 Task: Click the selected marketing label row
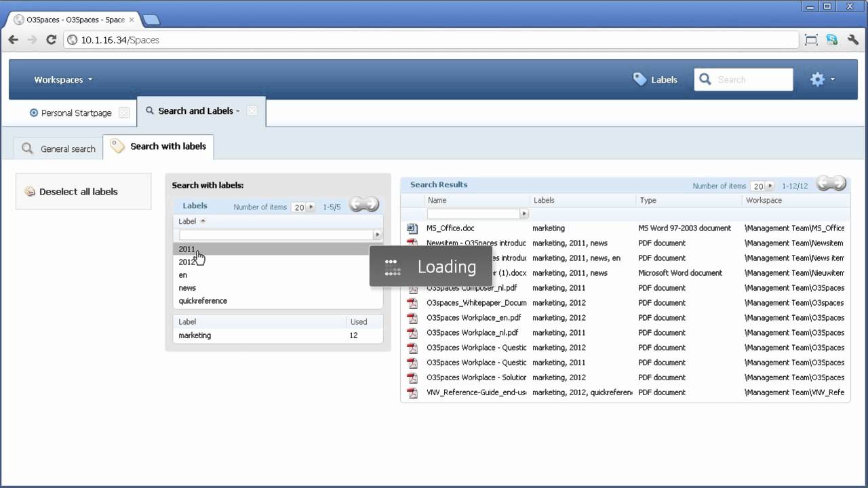[278, 335]
